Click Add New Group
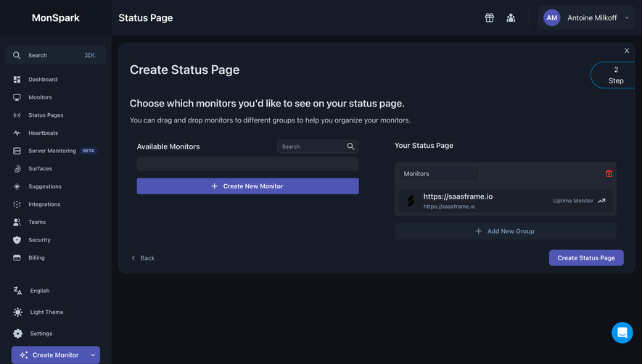 (505, 231)
